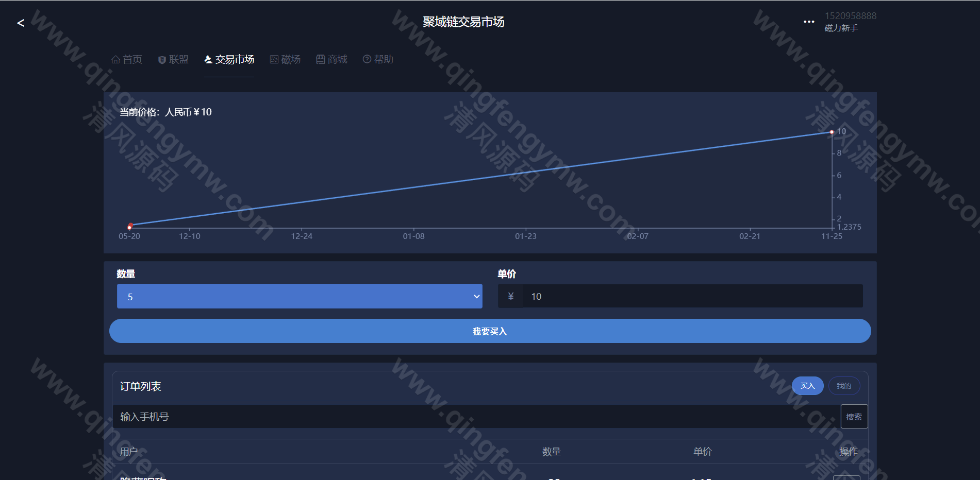Click the chart's end data point at 10
Screen dimensions: 980x480
tap(832, 132)
